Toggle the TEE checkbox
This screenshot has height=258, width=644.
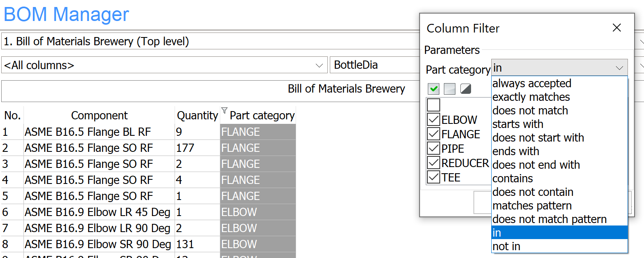[434, 177]
